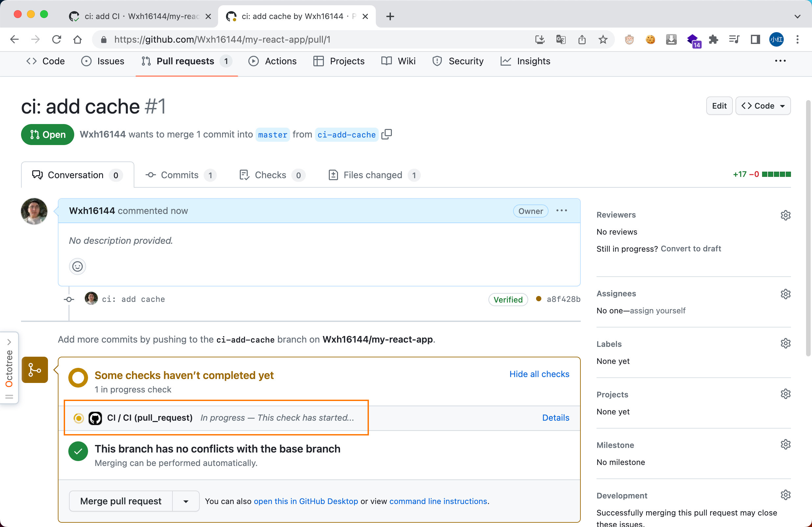
Task: Switch to Files changed tab
Action: point(373,175)
